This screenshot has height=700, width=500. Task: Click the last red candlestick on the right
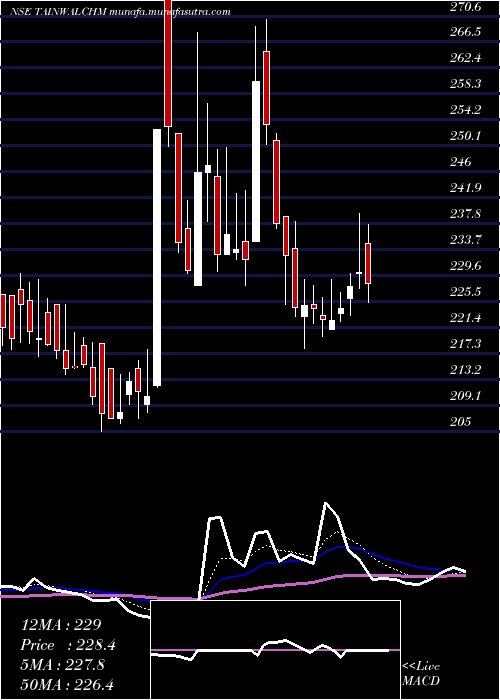coord(368,263)
